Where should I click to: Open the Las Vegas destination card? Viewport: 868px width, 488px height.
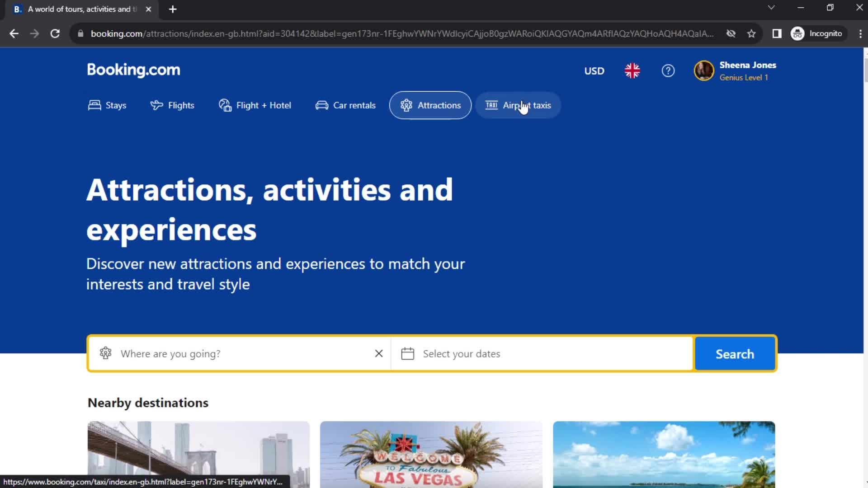click(431, 455)
